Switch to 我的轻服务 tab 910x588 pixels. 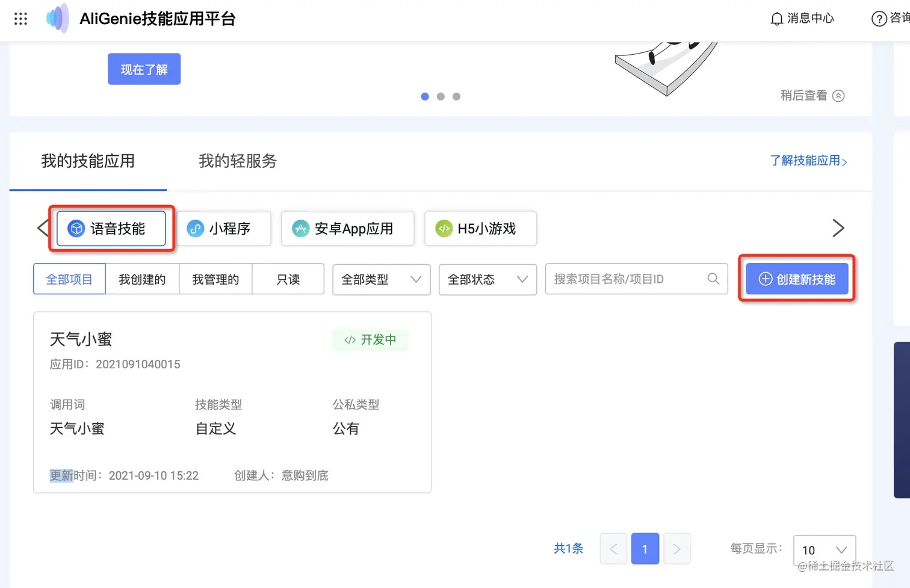coord(238,161)
